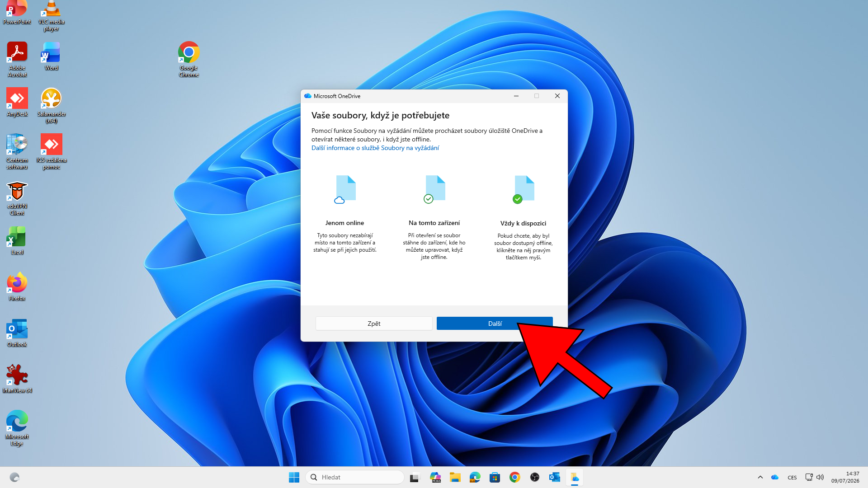This screenshot has height=488, width=868.
Task: Select the Vždy k dispozici file icon
Action: (x=524, y=190)
